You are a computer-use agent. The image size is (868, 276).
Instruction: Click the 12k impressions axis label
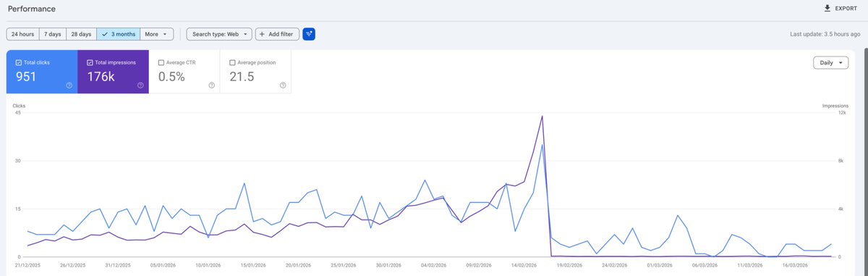point(843,112)
